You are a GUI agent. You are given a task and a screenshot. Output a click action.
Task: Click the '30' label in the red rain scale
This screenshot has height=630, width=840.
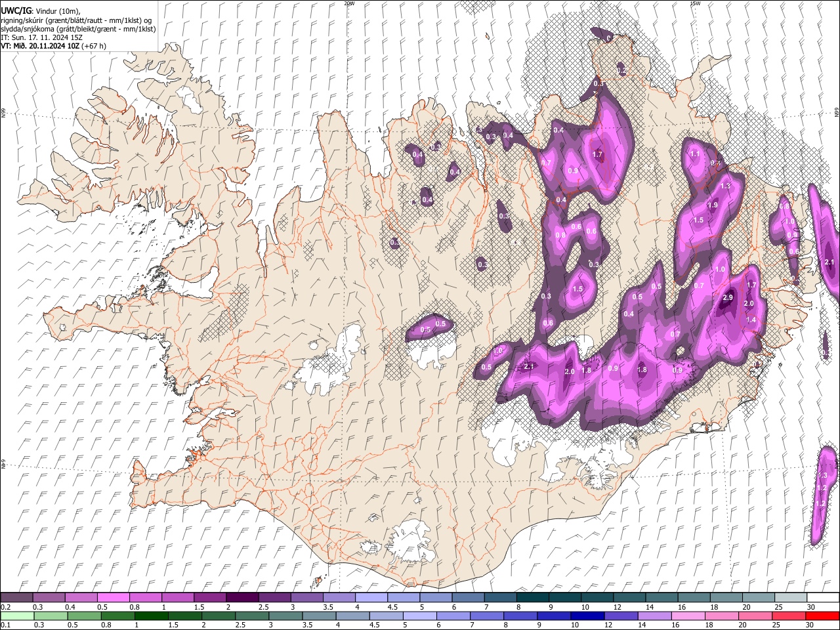click(810, 625)
